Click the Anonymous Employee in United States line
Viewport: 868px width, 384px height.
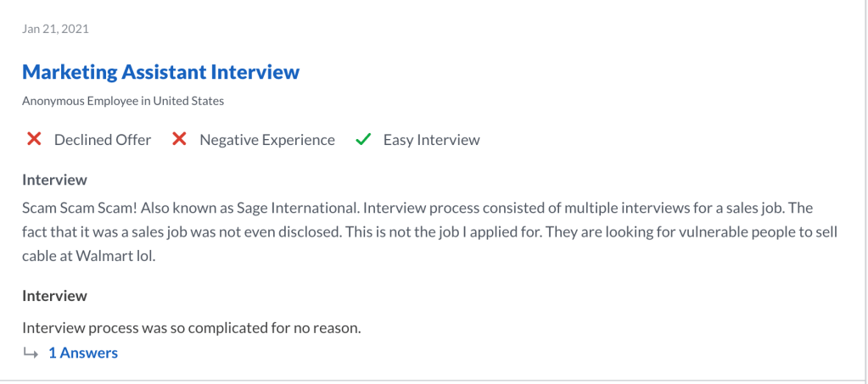point(123,101)
